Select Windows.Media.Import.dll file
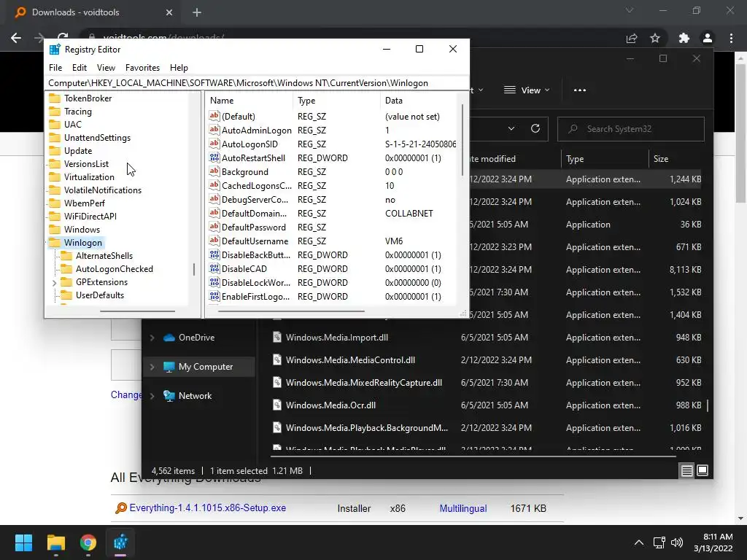 [336, 338]
